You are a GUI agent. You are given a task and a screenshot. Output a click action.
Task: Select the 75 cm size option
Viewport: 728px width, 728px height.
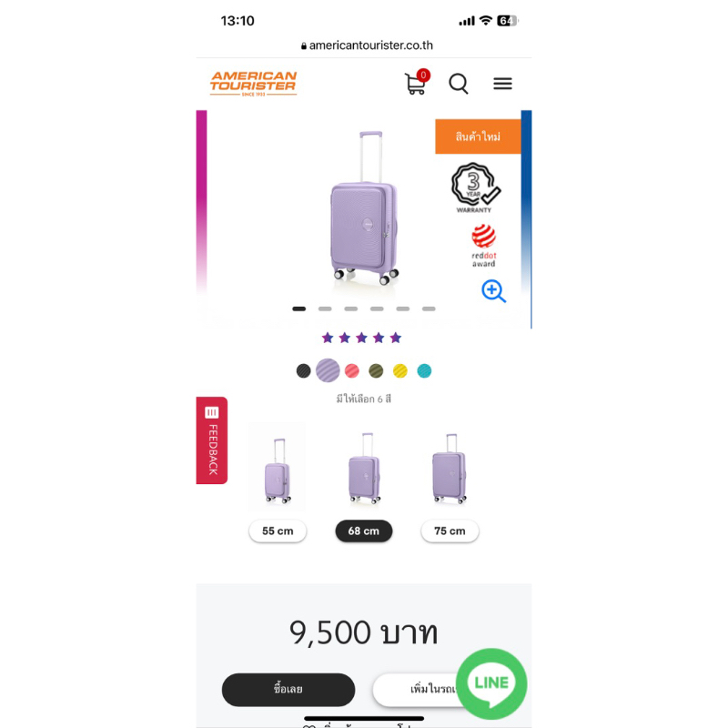point(450,531)
